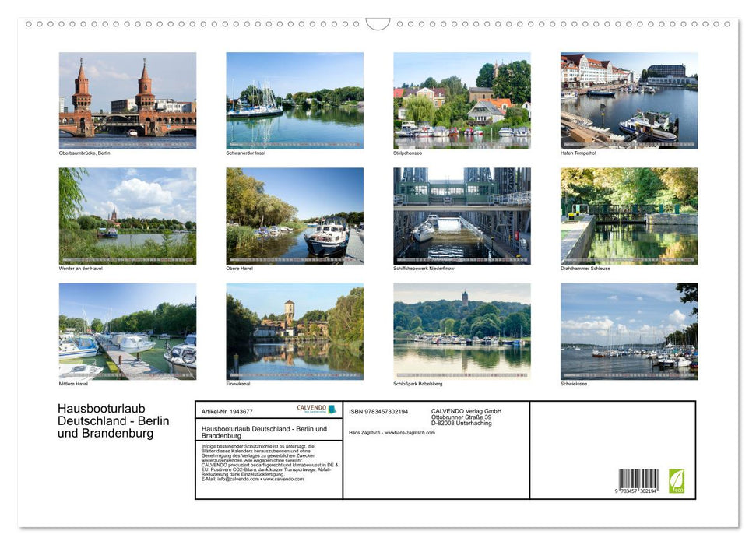This screenshot has height=545, width=756.
Task: Open the Oberbaumbrücke Berlin photo
Action: pos(126,100)
